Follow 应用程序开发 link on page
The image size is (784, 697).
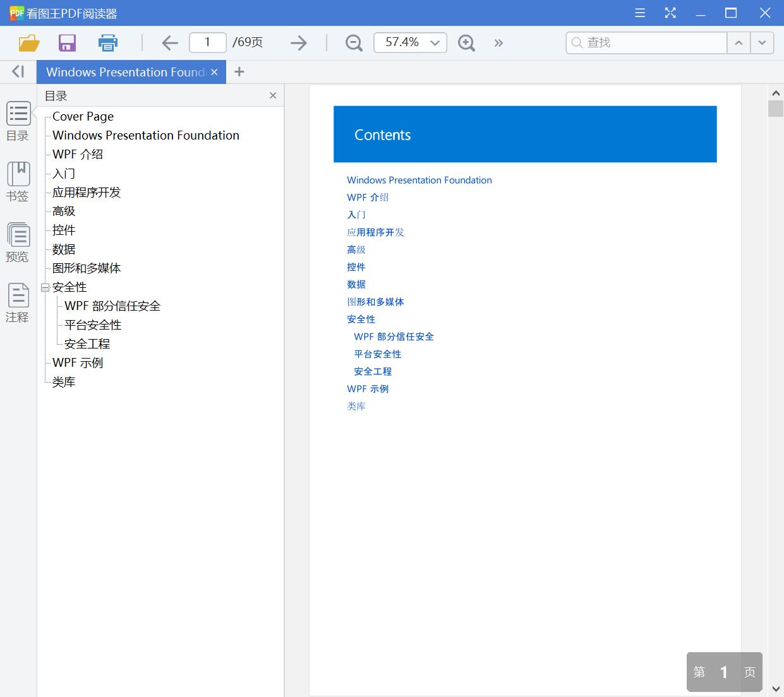(x=375, y=232)
